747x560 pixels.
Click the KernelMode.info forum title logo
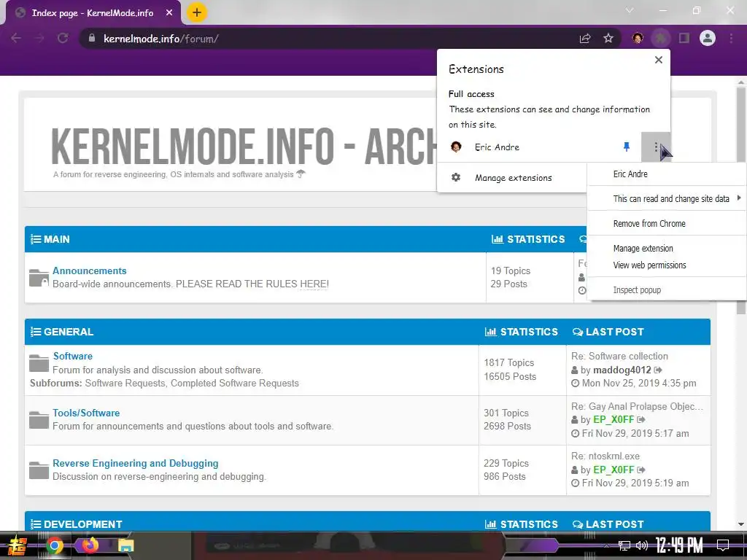pos(243,145)
